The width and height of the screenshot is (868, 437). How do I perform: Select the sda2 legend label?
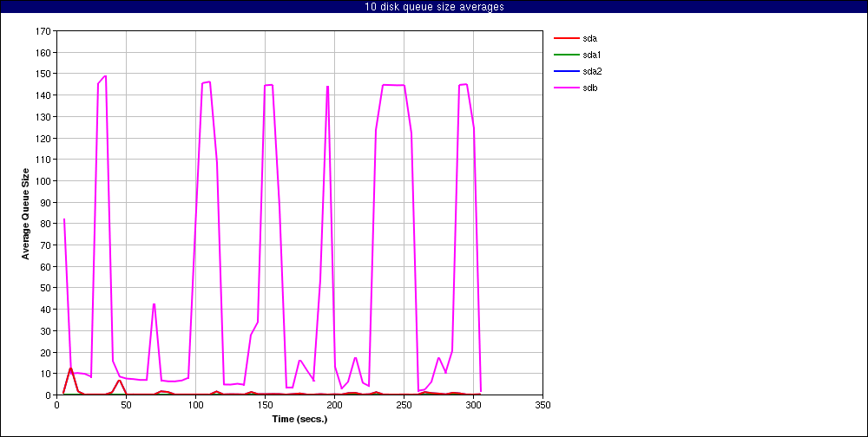tap(592, 71)
